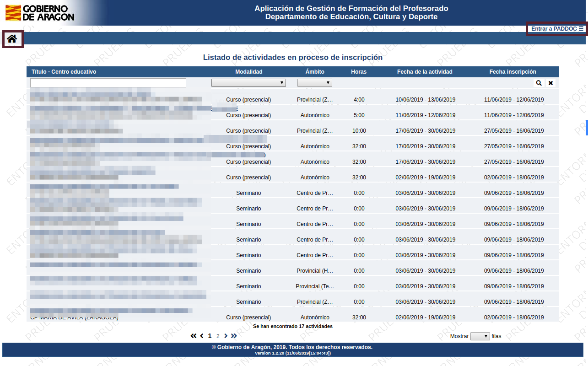
Task: Sort by Título - Centro educativo header
Action: pyautogui.click(x=64, y=72)
